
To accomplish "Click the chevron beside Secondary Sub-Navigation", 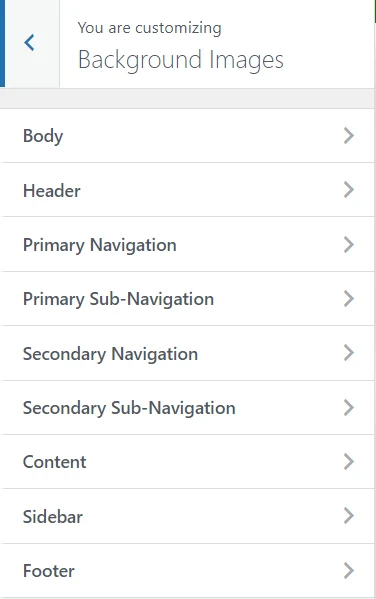I will click(349, 408).
